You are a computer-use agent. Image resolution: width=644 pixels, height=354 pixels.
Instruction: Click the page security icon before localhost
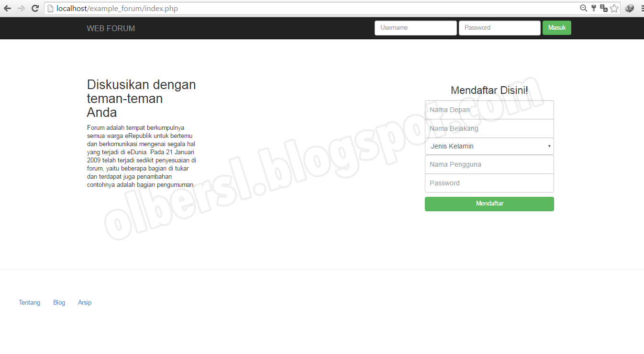[50, 8]
